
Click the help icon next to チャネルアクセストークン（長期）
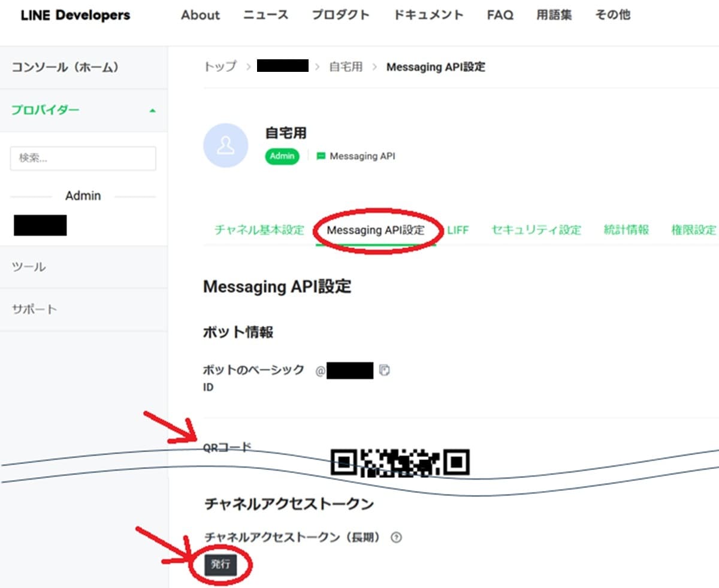coord(395,538)
